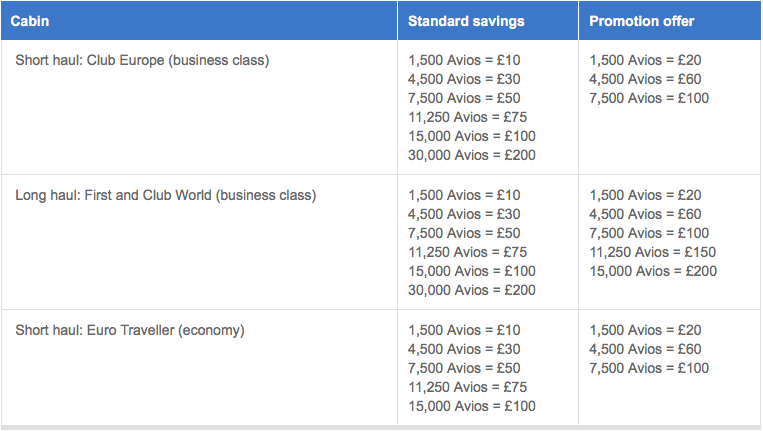Select Short haul: Euro Traveller (economy) label
The image size is (763, 431).
[x=130, y=330]
